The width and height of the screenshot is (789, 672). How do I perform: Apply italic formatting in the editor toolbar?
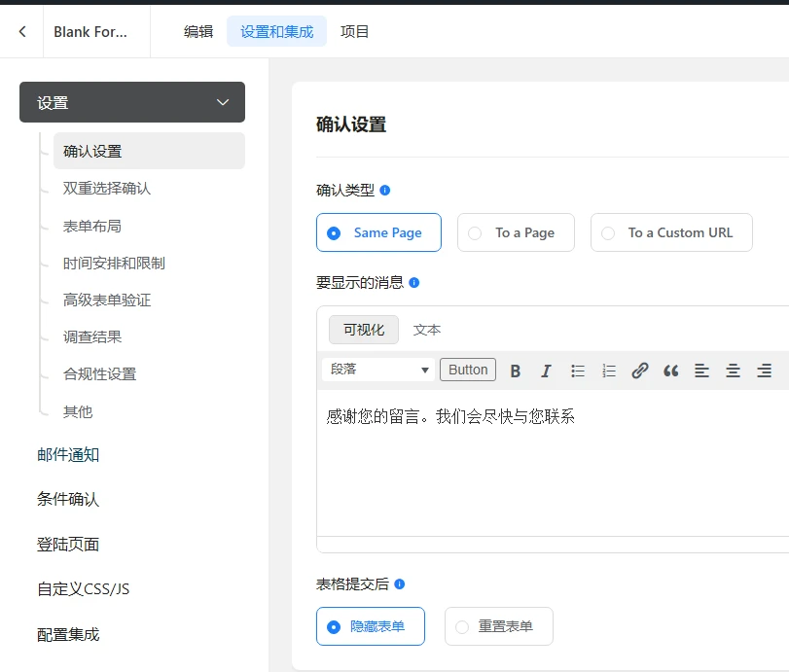point(546,370)
